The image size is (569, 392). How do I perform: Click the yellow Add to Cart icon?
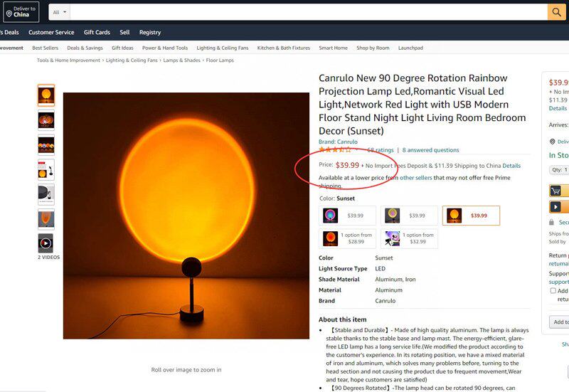[557, 190]
